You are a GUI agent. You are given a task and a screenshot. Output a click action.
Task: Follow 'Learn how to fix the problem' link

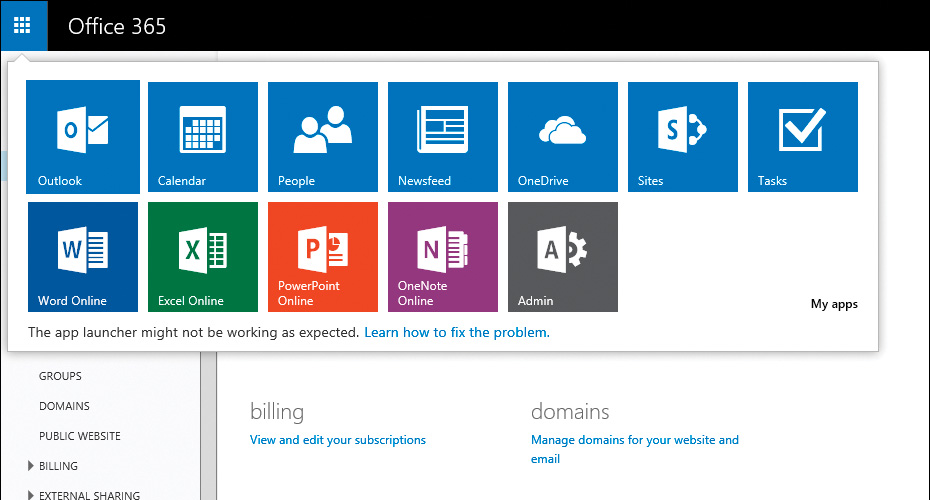tap(457, 332)
